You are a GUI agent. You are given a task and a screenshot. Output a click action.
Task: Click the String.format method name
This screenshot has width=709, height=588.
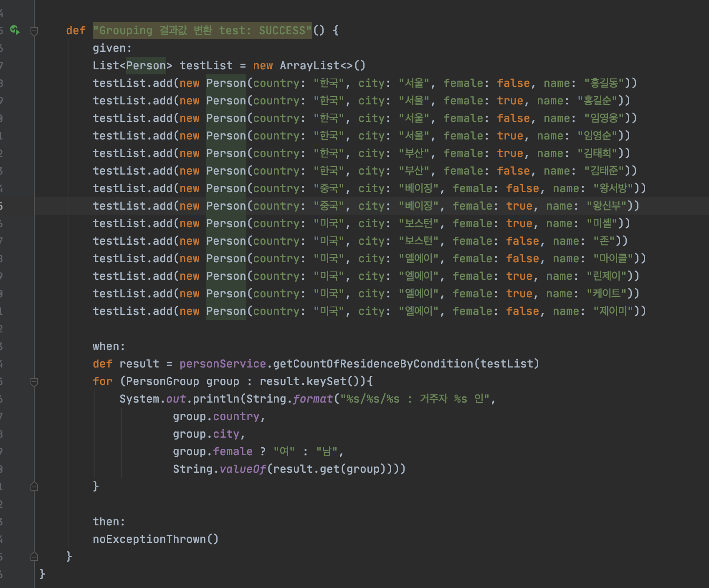[x=313, y=399]
